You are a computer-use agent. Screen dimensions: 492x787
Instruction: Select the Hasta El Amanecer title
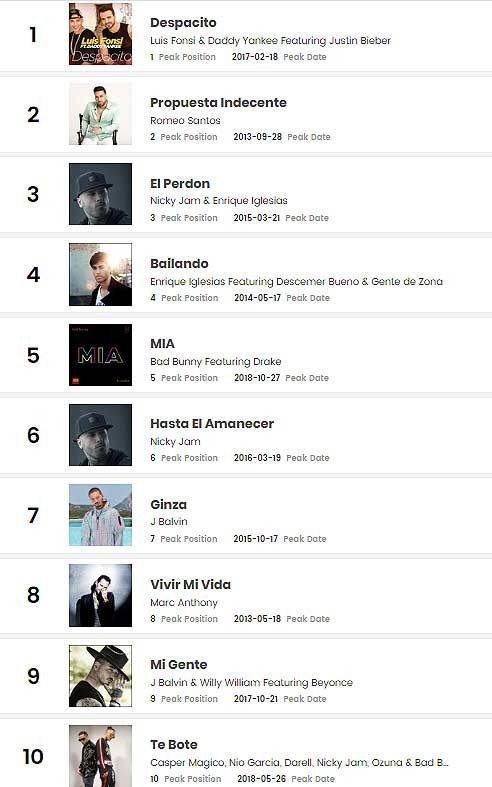click(x=212, y=424)
